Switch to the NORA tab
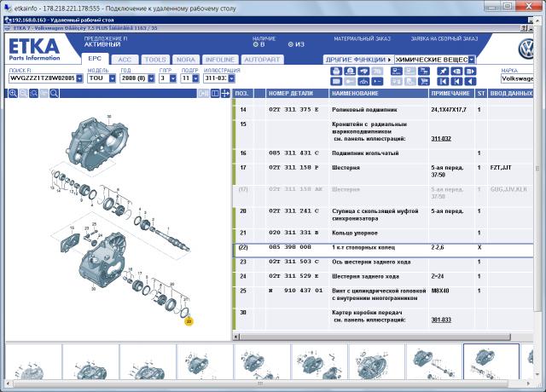 186,60
